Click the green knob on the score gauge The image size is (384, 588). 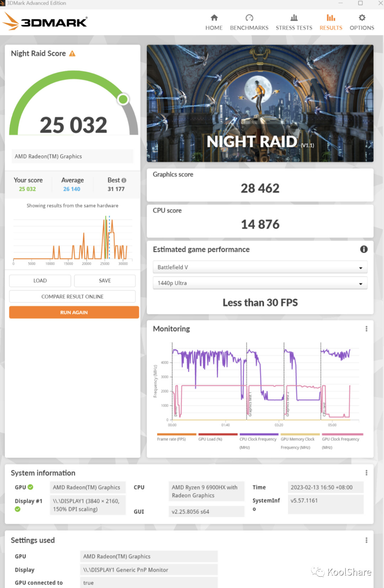(x=123, y=99)
